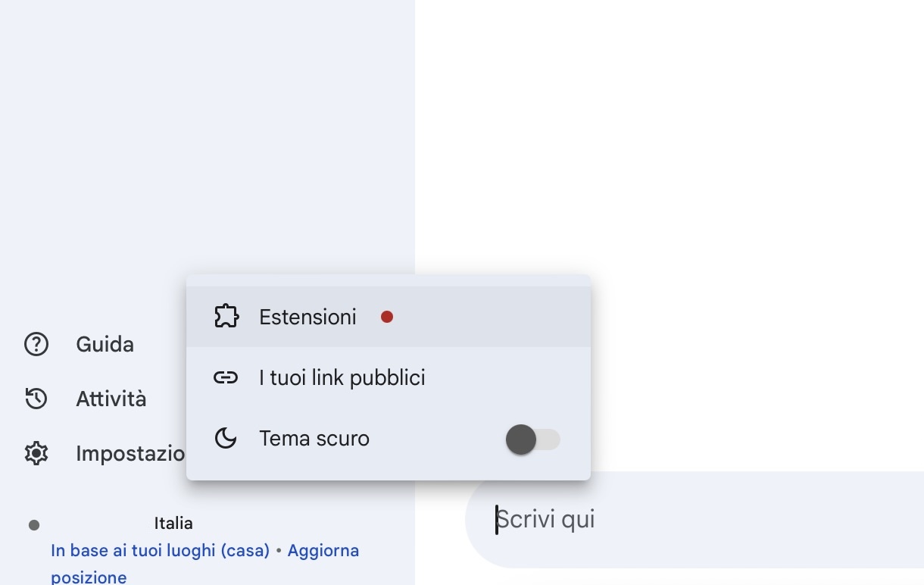Click the crescent moon icon
The height and width of the screenshot is (585, 924).
226,438
